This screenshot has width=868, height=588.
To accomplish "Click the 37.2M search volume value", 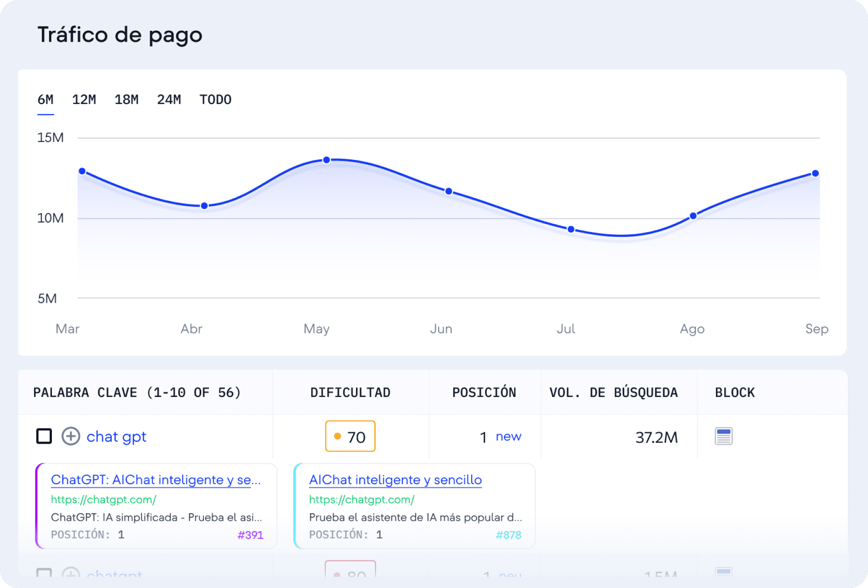I will click(656, 437).
